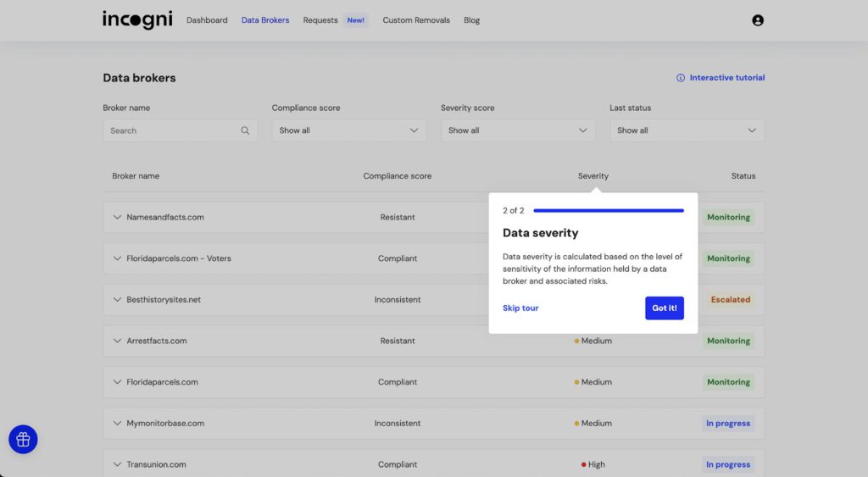Screen dimensions: 868x477
Task: Click the search magnifier icon
Action: (x=245, y=130)
